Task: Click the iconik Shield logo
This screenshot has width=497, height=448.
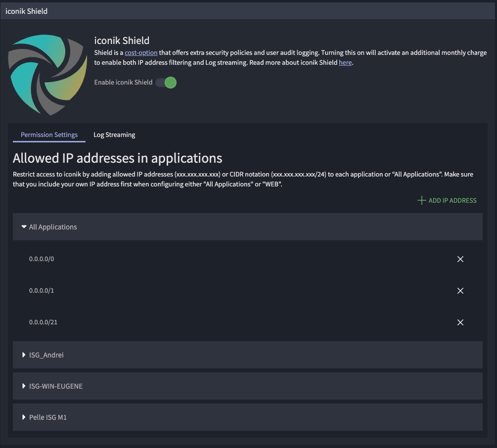Action: click(47, 73)
